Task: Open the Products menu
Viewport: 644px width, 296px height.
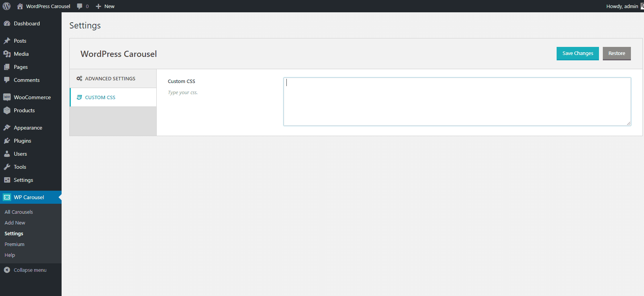Action: (31, 110)
